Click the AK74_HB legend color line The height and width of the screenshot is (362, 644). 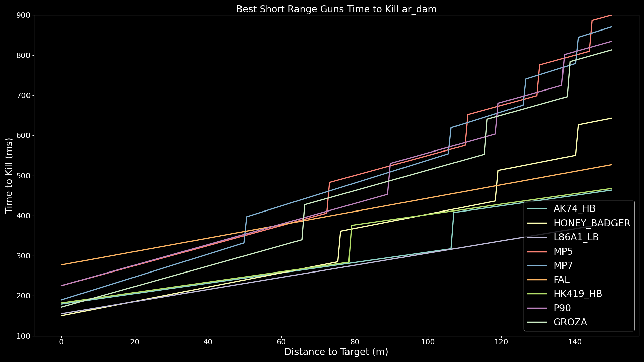(537, 209)
